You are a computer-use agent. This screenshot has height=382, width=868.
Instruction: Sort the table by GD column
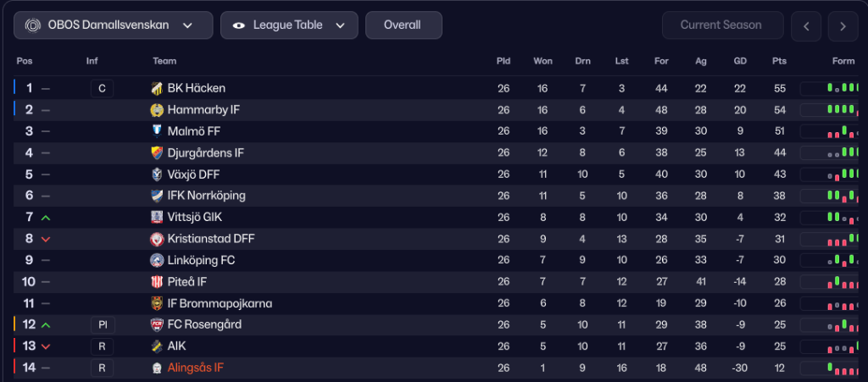[739, 61]
